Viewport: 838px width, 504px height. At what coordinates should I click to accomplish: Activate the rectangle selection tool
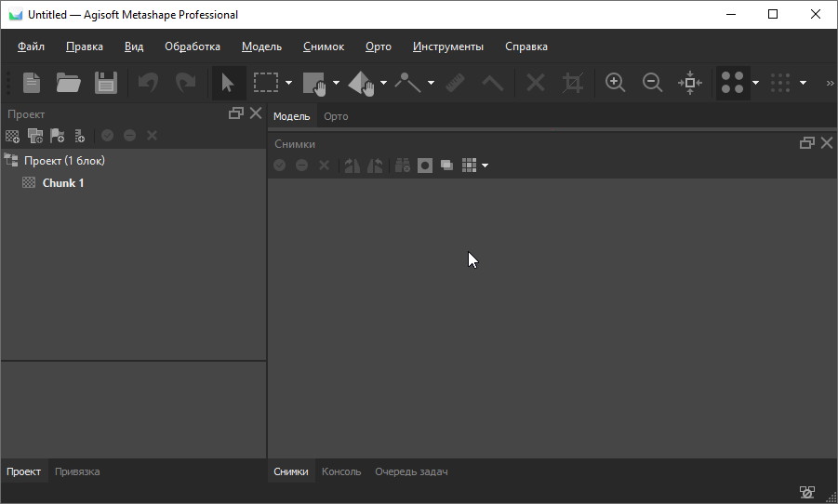[x=266, y=83]
